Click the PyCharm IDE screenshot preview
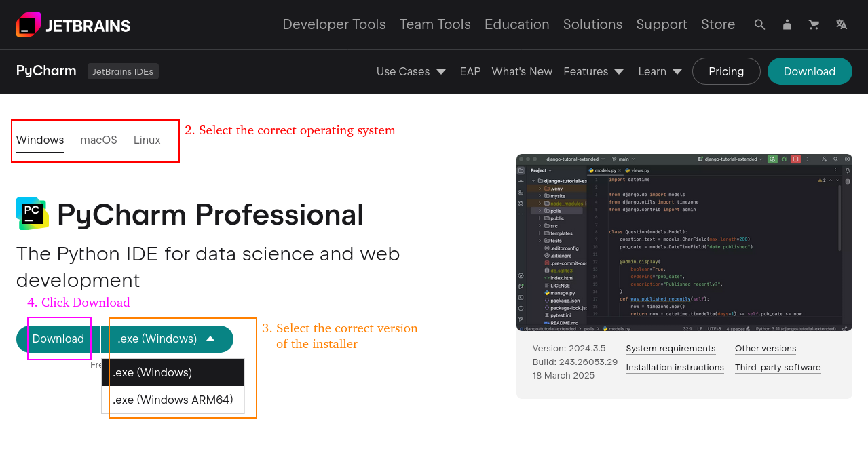The height and width of the screenshot is (464, 868). tap(684, 242)
